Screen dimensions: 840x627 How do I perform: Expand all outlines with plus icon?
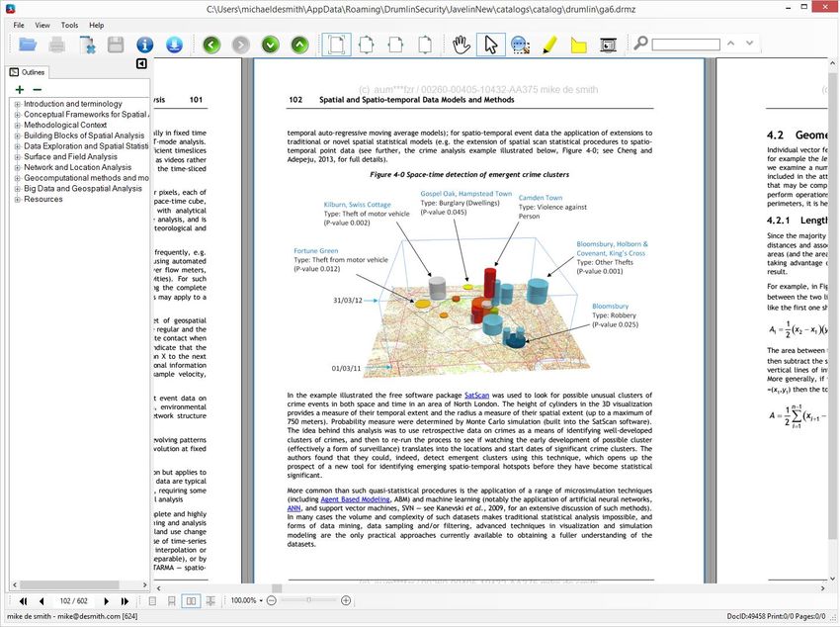(20, 89)
